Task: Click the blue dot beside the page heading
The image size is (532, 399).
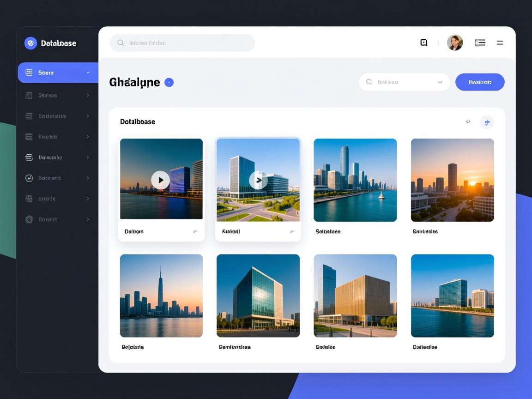Action: 169,83
